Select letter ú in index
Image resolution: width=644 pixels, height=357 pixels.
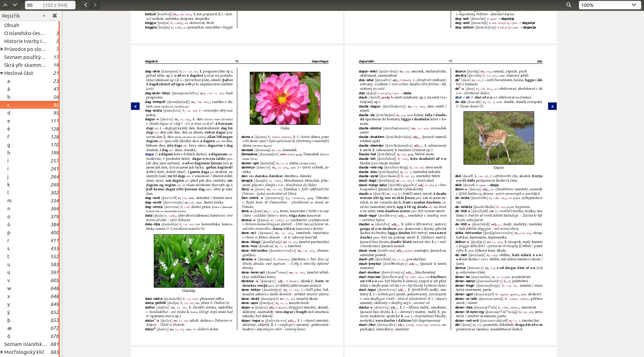coord(29,272)
